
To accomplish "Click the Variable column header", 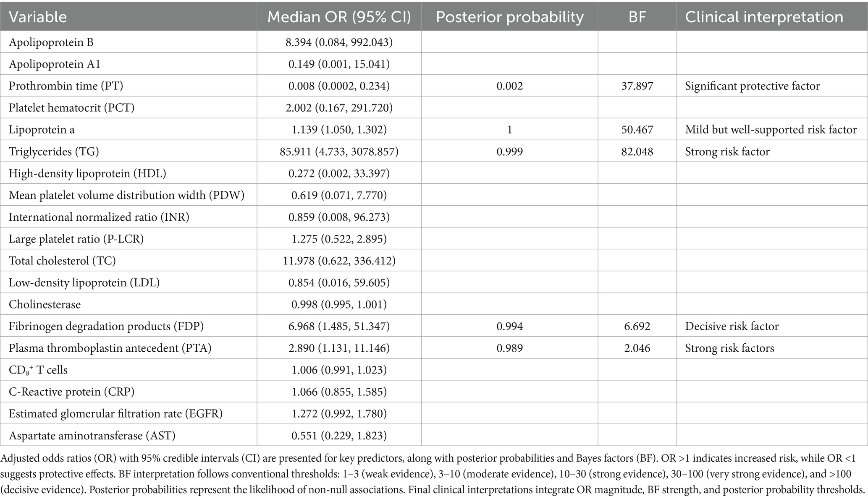I will tap(38, 17).
